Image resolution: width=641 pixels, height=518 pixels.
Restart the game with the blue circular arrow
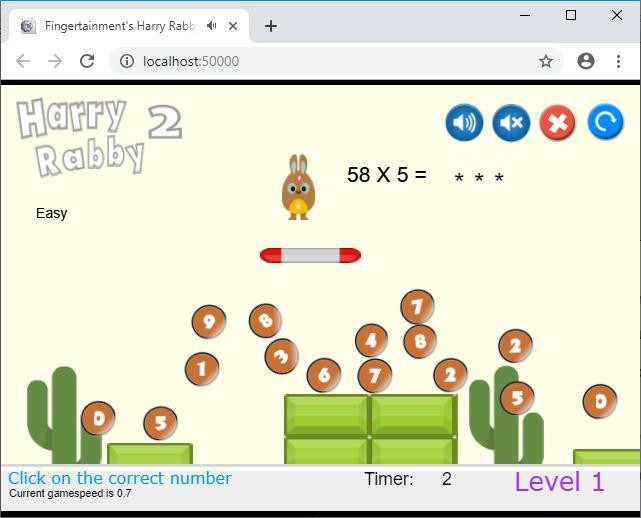click(605, 121)
